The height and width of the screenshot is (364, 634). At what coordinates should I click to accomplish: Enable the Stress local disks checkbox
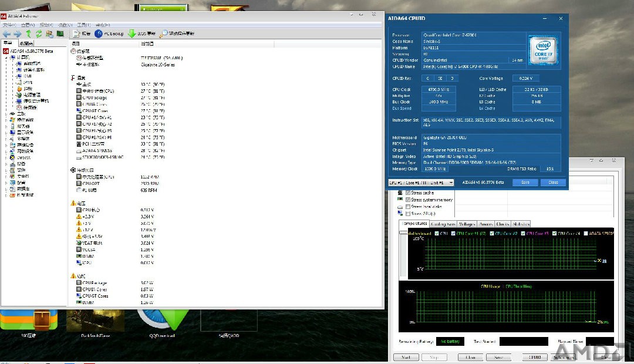[408, 207]
